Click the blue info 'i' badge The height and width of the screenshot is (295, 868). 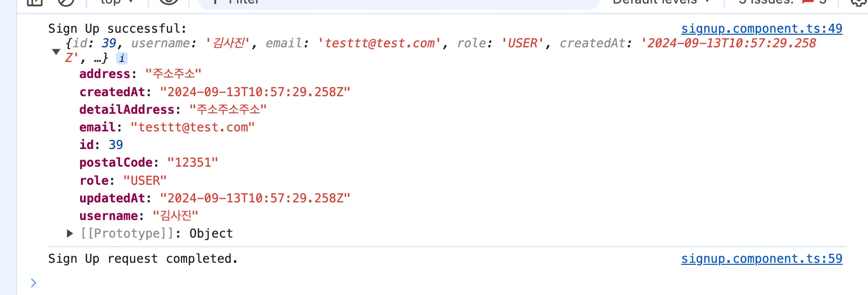pos(122,58)
